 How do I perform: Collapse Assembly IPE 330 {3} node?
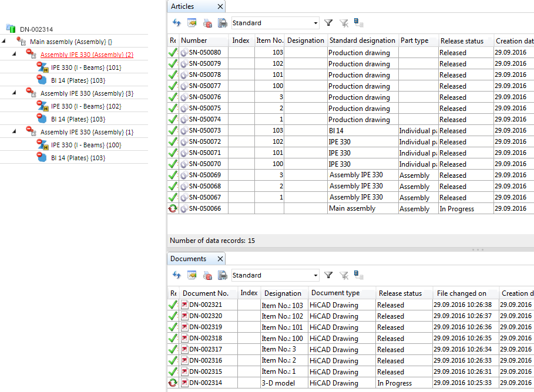click(15, 93)
